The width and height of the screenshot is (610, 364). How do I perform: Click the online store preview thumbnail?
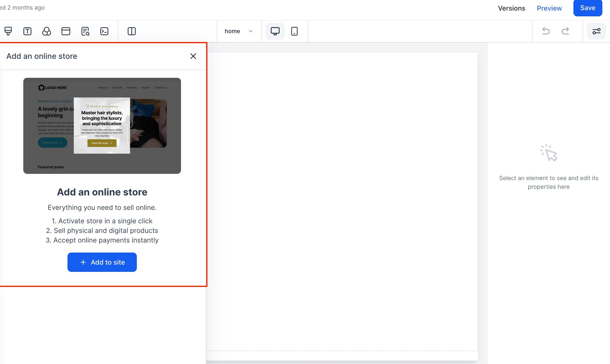[102, 126]
